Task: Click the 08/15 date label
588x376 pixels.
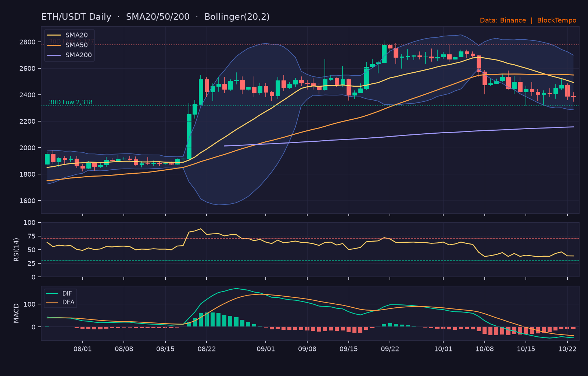Action: [x=165, y=349]
